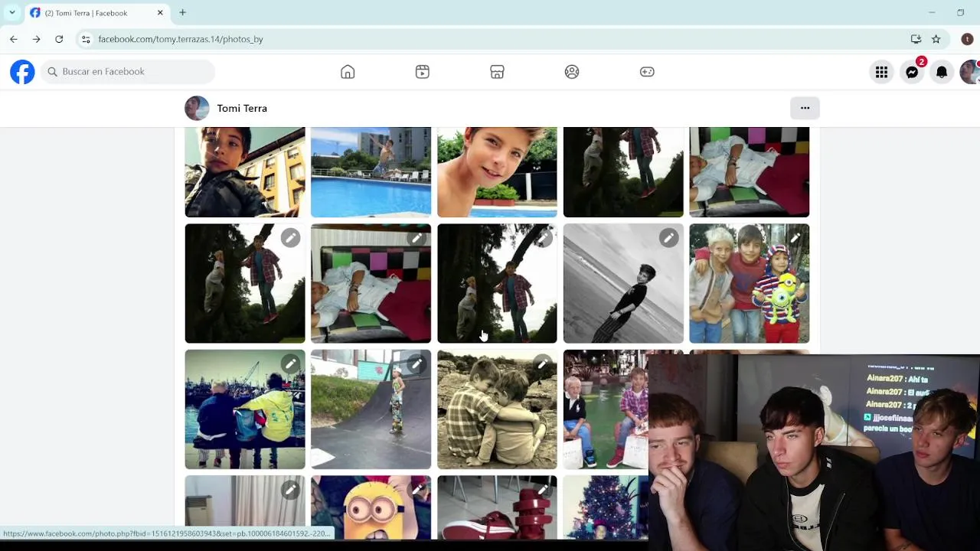Screen dimensions: 980x551
Task: Open the selfie by yellow building photo
Action: pyautogui.click(x=245, y=172)
